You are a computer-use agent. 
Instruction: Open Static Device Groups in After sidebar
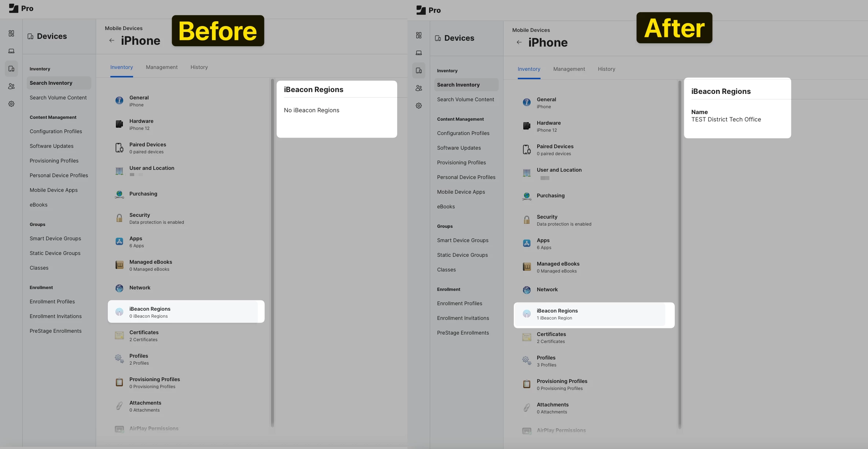coord(462,255)
